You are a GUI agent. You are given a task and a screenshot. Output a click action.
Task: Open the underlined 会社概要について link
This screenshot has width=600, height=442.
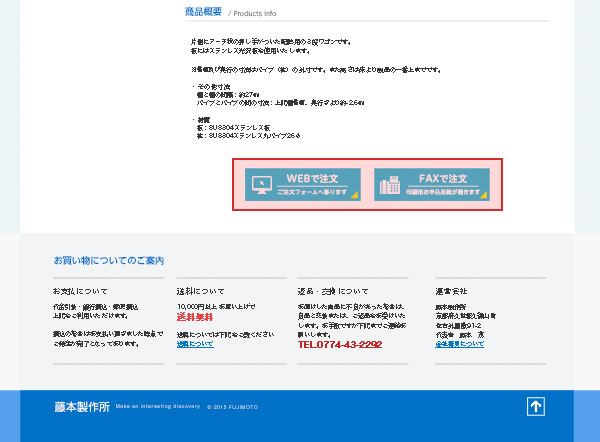pos(459,344)
